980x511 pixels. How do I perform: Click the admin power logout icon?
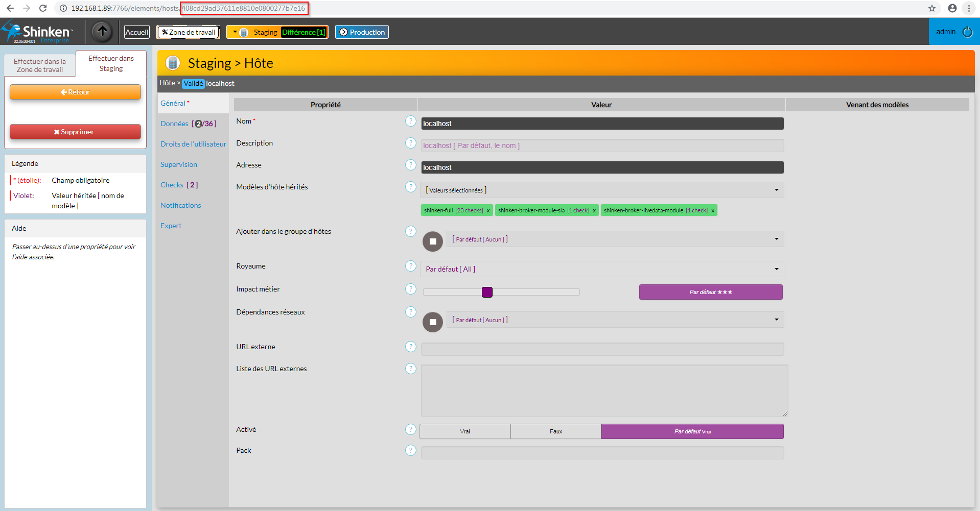point(967,32)
